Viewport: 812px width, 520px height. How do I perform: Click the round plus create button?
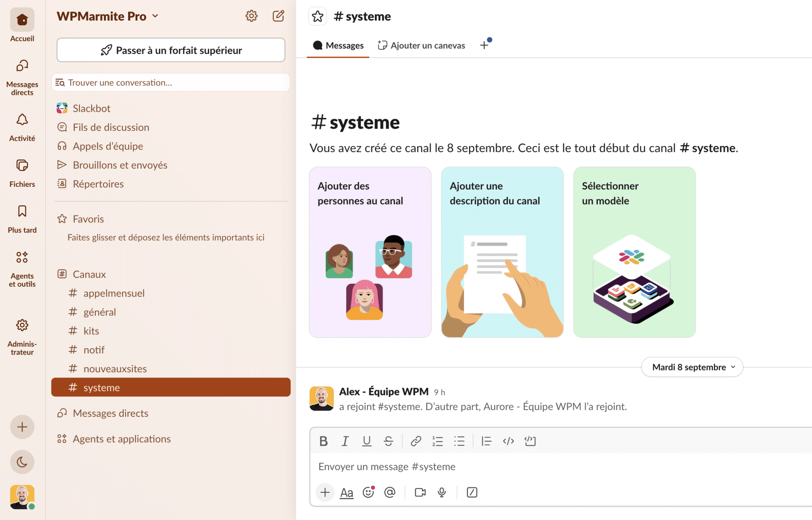22,427
